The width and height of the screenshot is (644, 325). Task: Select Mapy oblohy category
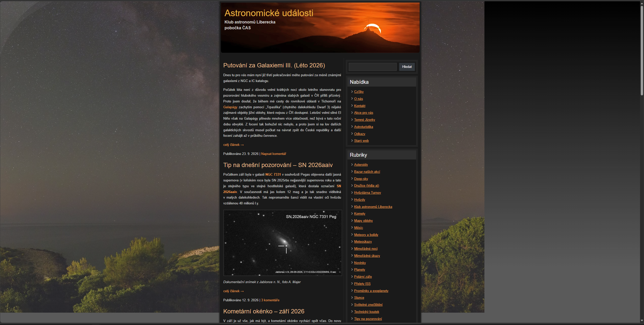coord(363,221)
